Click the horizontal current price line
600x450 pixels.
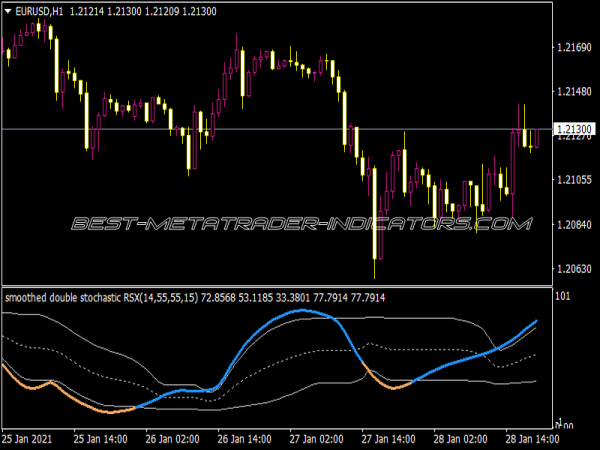tap(277, 129)
